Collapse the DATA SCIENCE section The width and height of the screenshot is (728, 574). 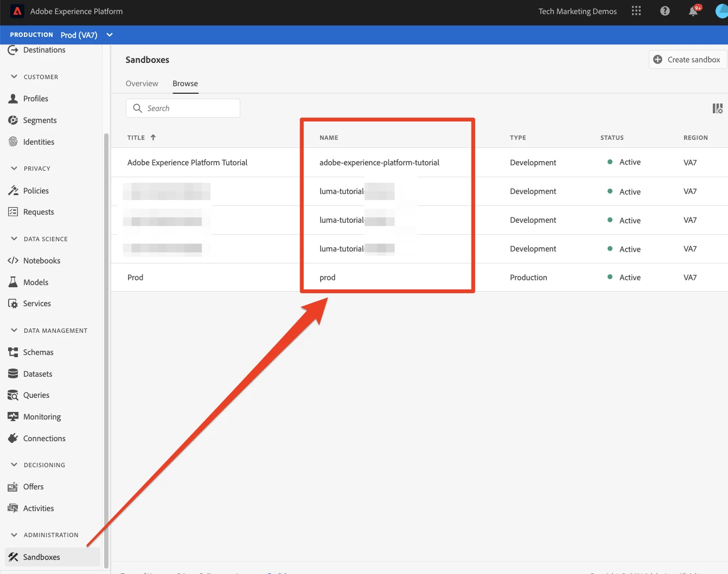(x=14, y=238)
